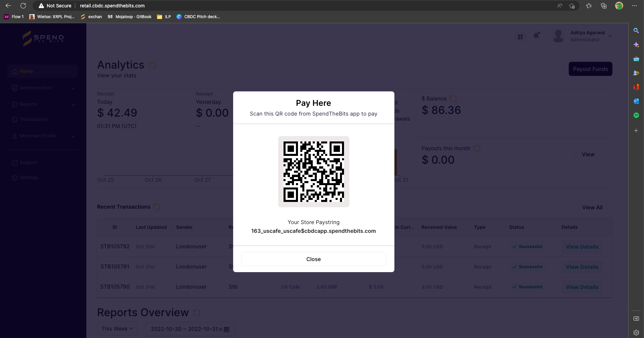The width and height of the screenshot is (644, 338).
Task: Click the Payout Funds button
Action: tap(590, 69)
